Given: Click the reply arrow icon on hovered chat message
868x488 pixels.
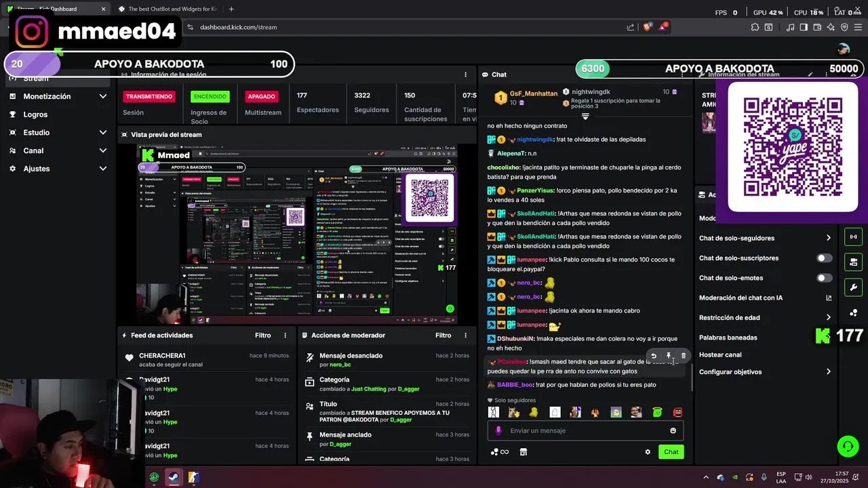Looking at the screenshot, I should point(654,356).
